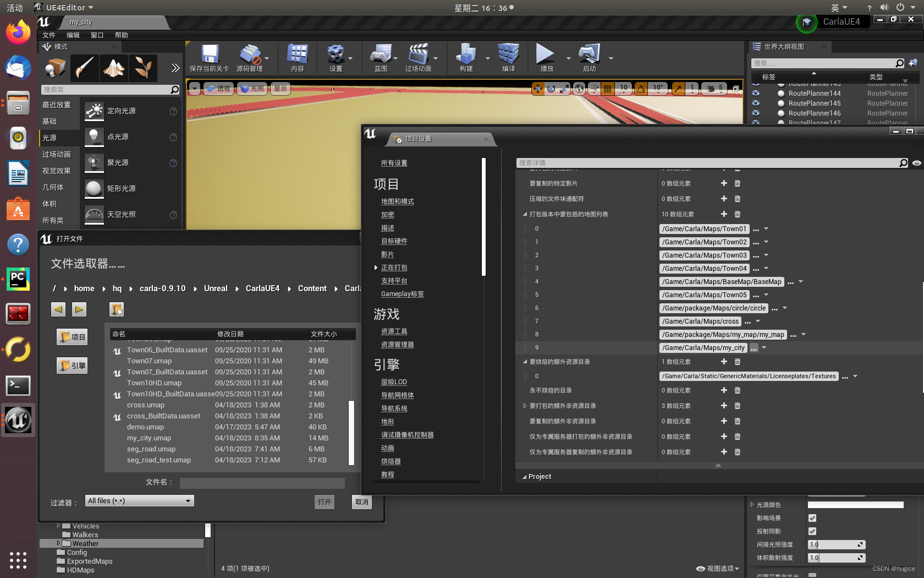Open the Content browser toolbar icon
This screenshot has width=924, height=578.
[x=298, y=55]
